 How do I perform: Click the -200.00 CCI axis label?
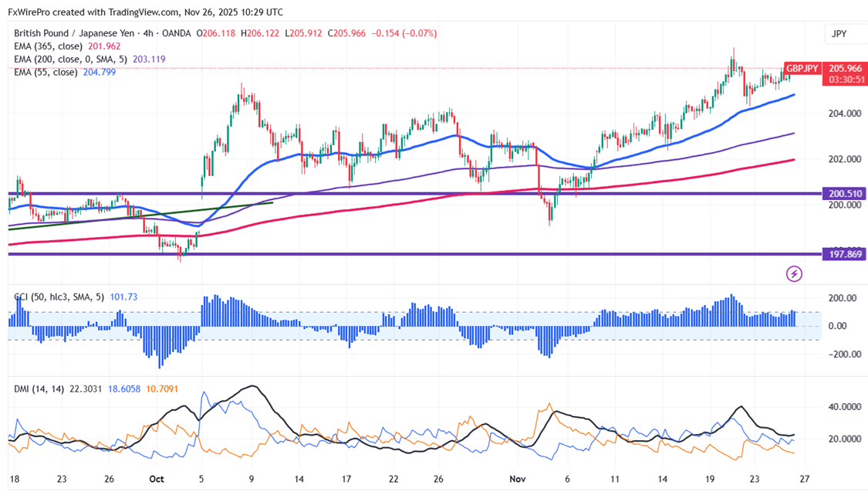coord(843,354)
